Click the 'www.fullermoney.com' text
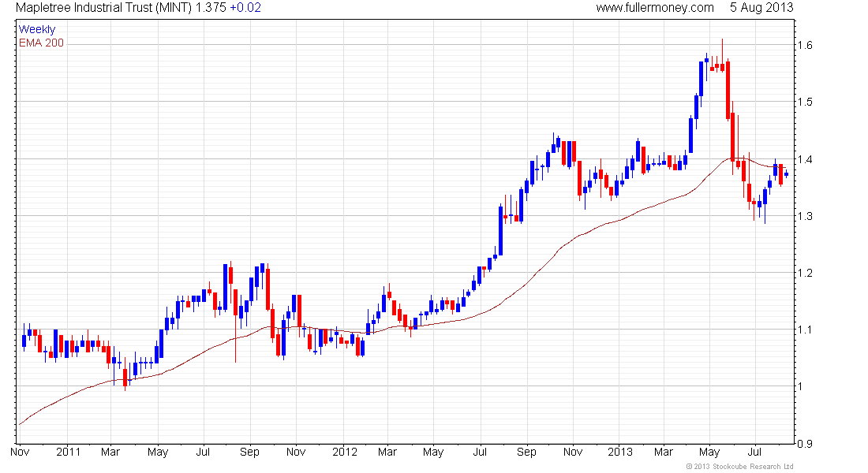Screen dimensions: 868x473 tap(655, 8)
